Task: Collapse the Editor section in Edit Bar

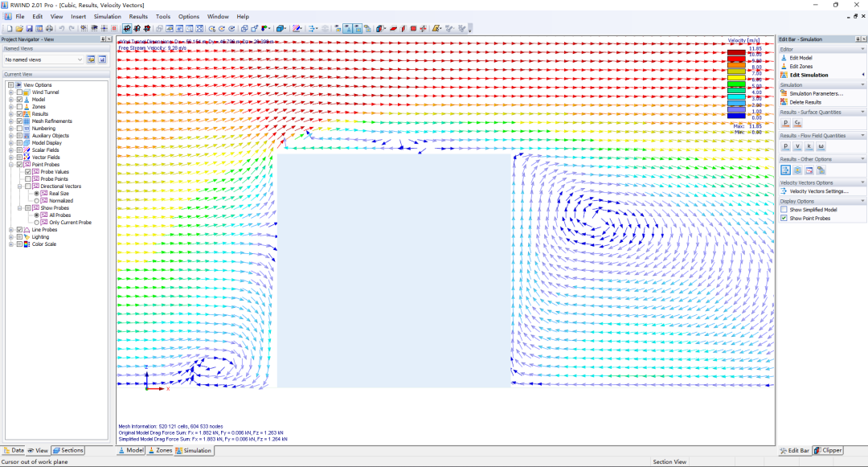Action: [x=862, y=49]
